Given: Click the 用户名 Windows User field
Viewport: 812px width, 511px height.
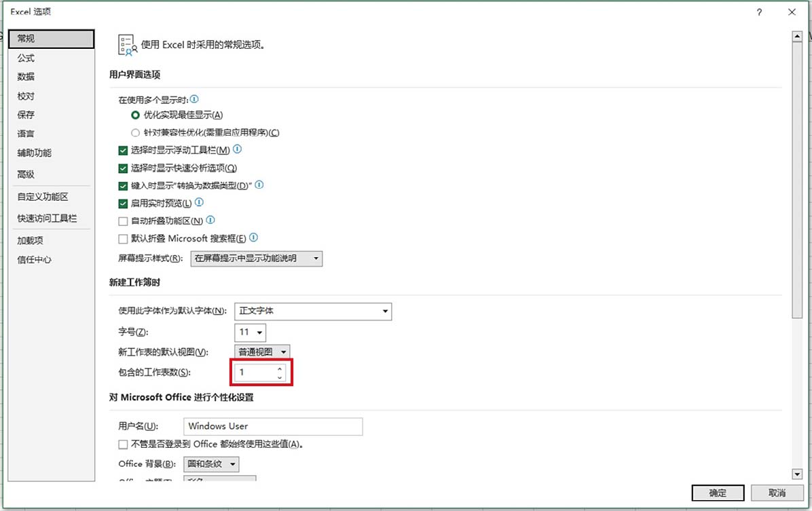Looking at the screenshot, I should click(273, 427).
